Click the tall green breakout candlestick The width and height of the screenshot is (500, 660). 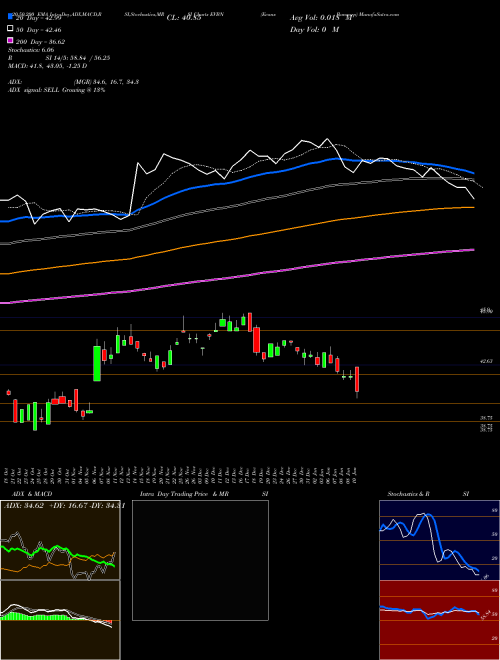[x=97, y=363]
